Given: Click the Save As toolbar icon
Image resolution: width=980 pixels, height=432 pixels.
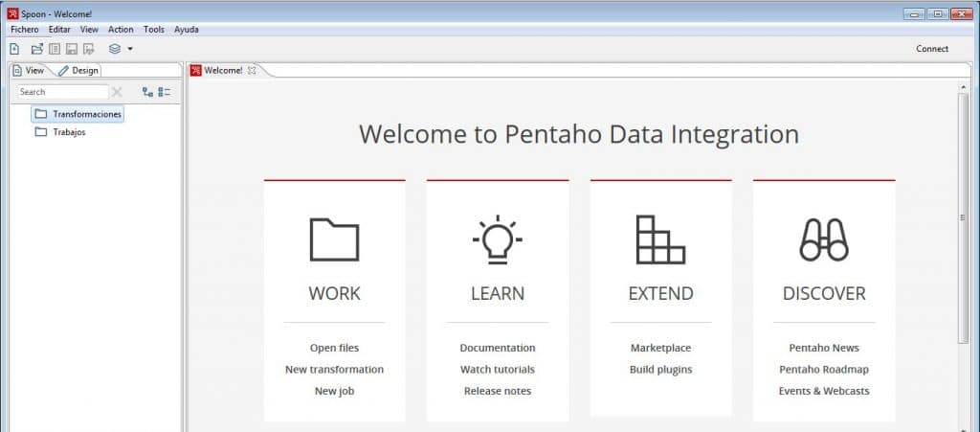Looking at the screenshot, I should 89,49.
